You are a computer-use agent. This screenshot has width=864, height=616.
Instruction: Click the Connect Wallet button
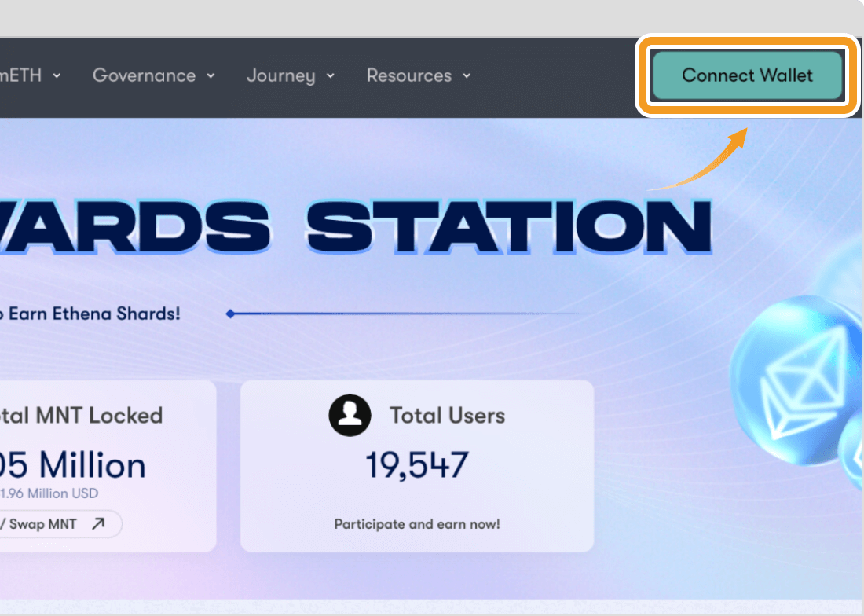pos(747,75)
